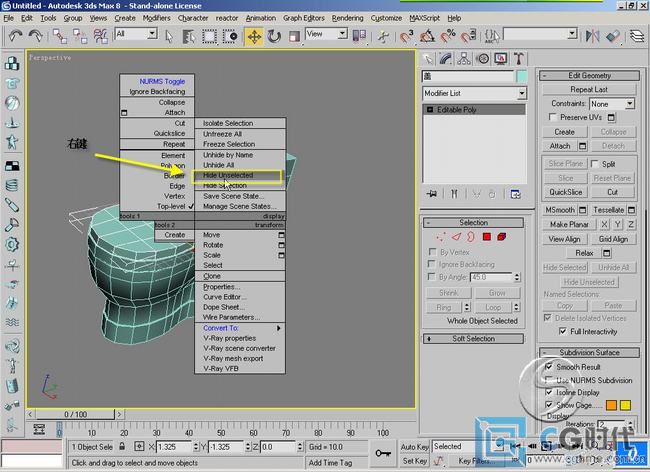Click the Undo arrow in main toolbar
Viewport: 650px width, 472px height.
[x=15, y=36]
